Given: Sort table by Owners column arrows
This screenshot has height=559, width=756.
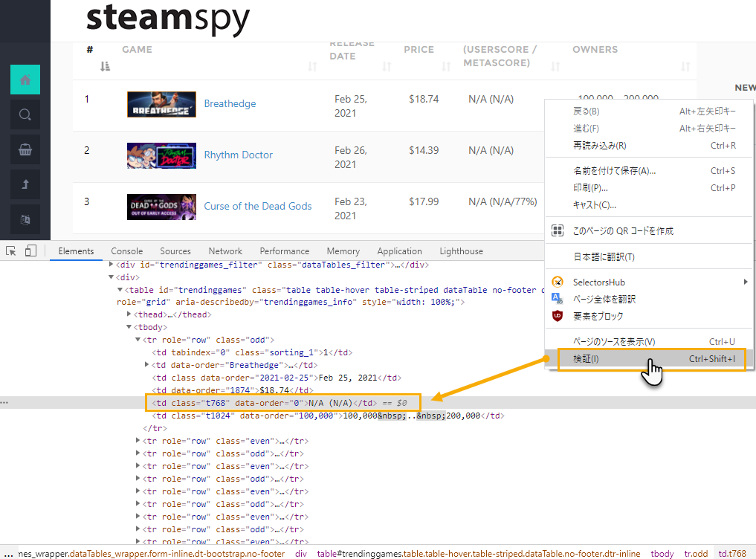Looking at the screenshot, I should tap(685, 67).
